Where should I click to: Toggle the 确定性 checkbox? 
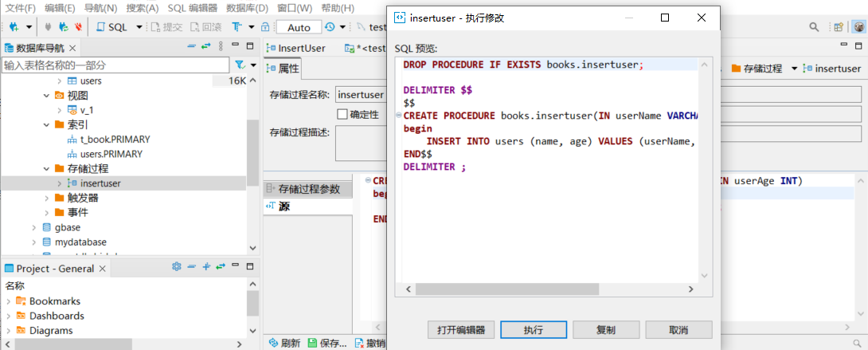(342, 115)
